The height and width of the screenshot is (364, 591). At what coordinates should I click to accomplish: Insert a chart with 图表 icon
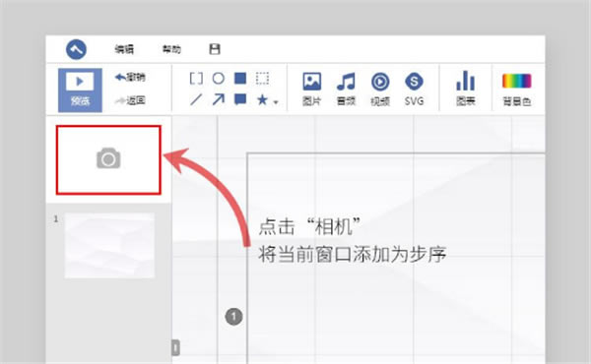pos(466,89)
